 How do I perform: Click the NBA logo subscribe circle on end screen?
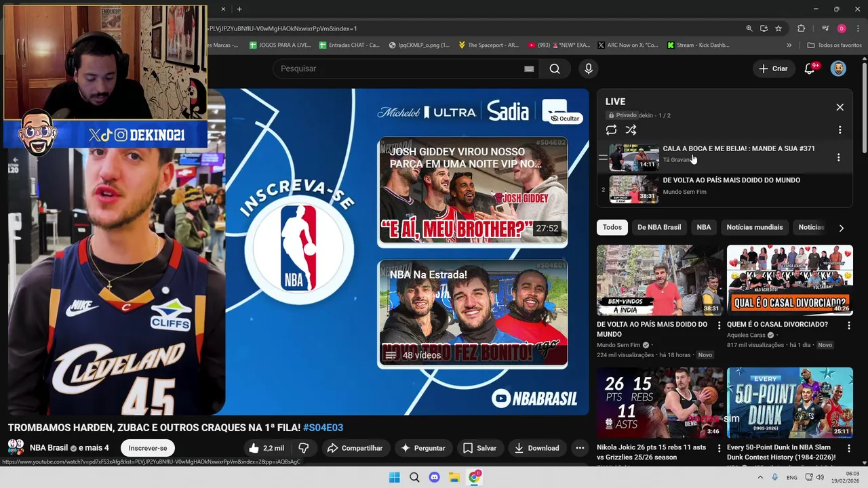(299, 249)
